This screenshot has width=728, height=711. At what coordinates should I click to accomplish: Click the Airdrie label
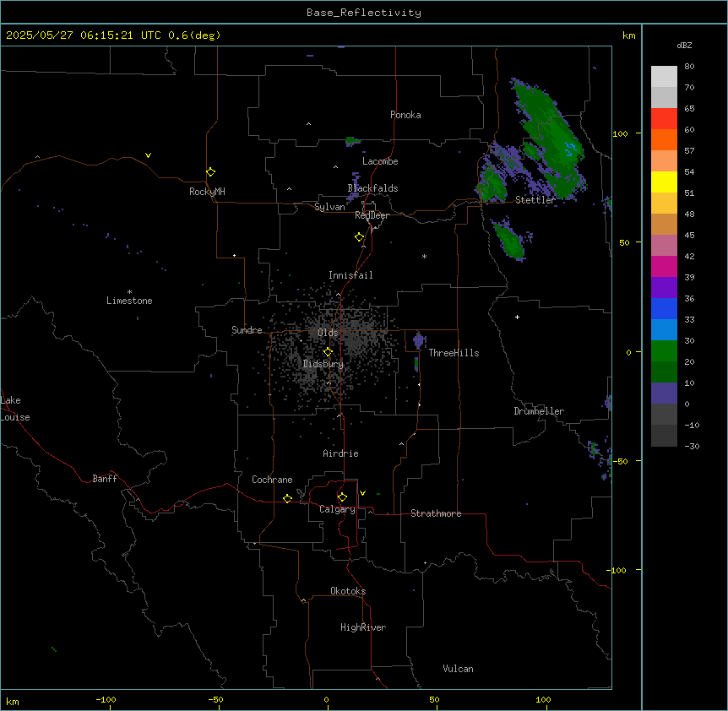pos(340,453)
